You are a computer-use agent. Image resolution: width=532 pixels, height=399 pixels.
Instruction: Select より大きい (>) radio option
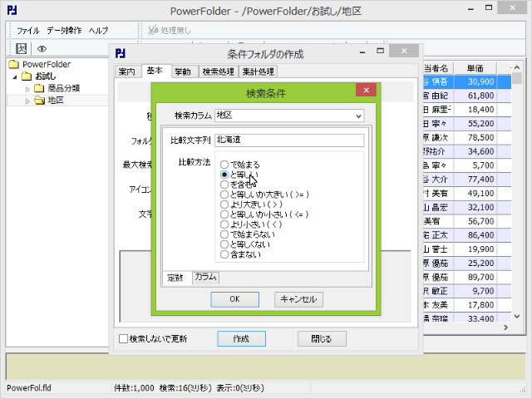[224, 204]
